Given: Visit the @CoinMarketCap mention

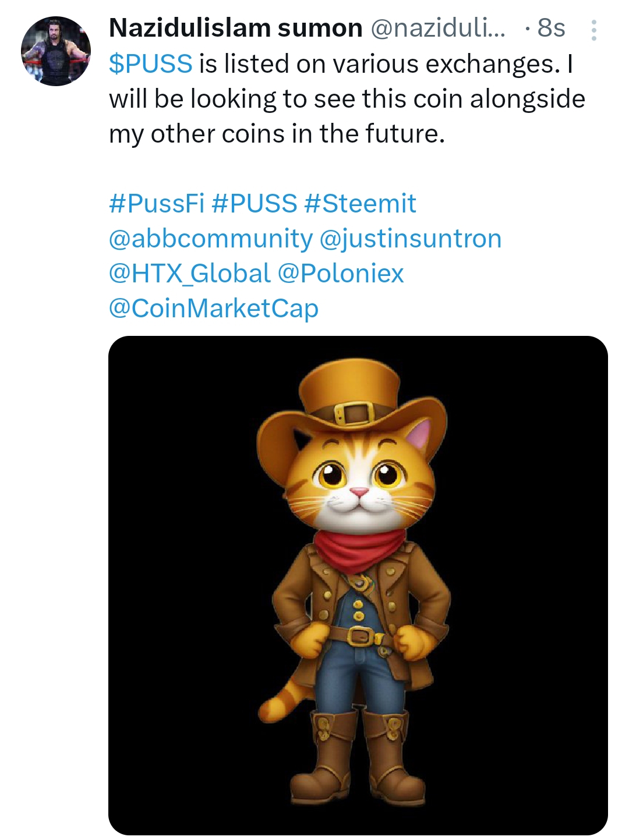Looking at the screenshot, I should [x=214, y=309].
